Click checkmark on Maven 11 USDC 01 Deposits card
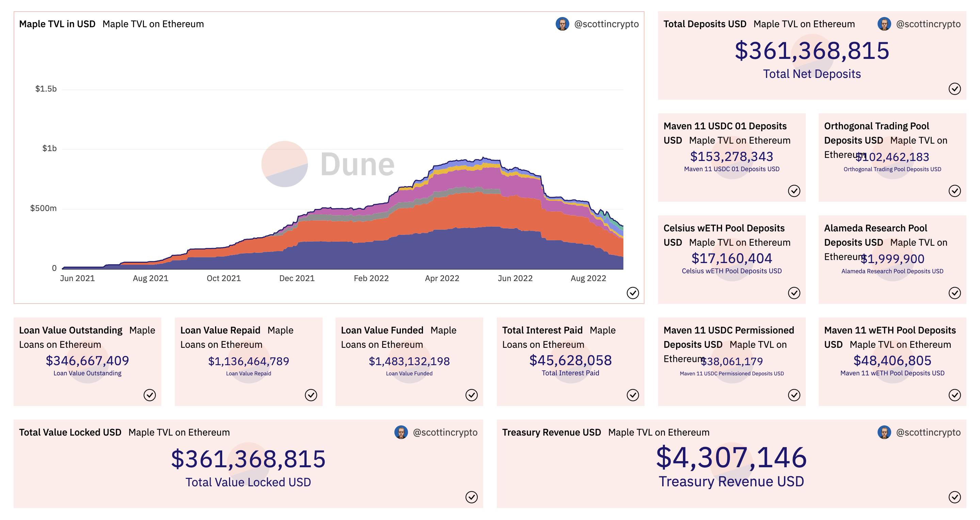980x520 pixels. pyautogui.click(x=794, y=191)
